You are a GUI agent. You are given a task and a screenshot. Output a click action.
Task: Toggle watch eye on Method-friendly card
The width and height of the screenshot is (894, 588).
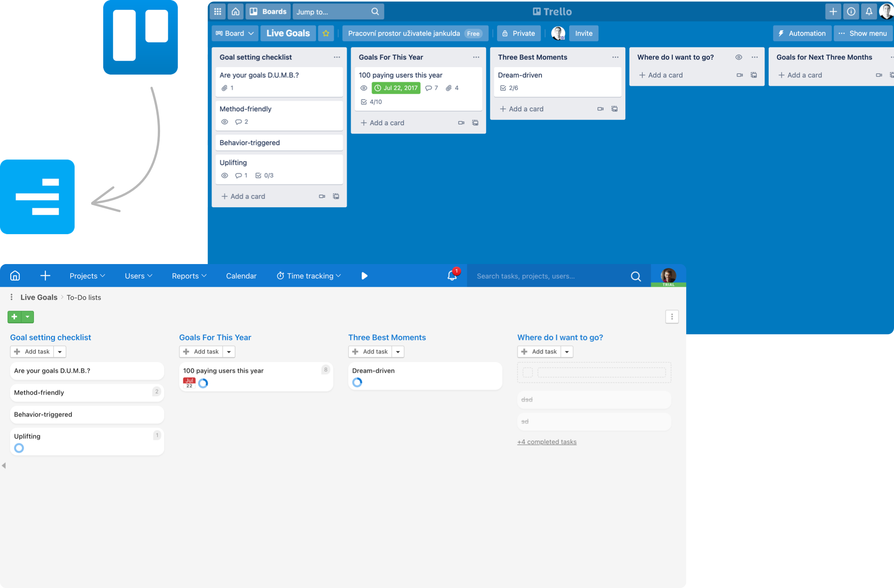(x=225, y=122)
